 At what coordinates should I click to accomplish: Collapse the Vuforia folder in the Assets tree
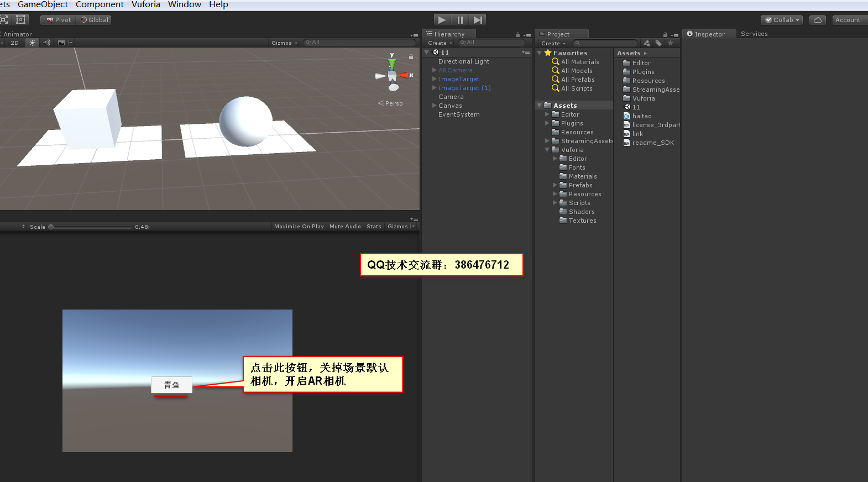click(x=547, y=150)
